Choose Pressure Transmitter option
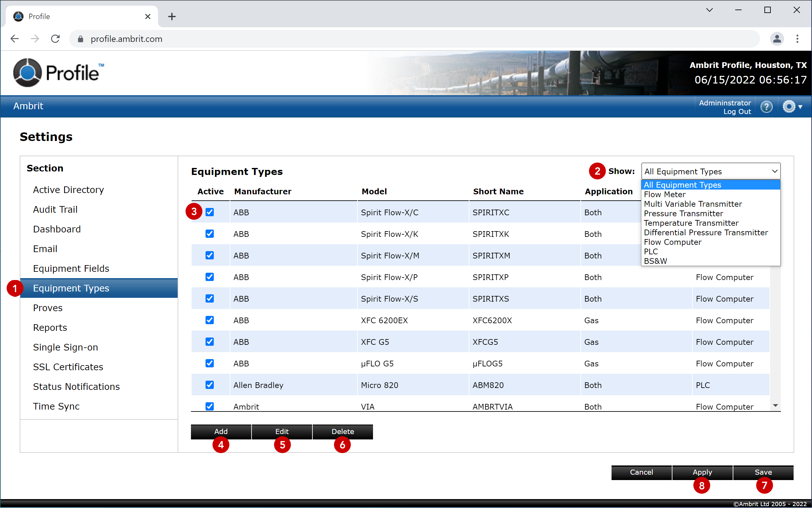 711,213
